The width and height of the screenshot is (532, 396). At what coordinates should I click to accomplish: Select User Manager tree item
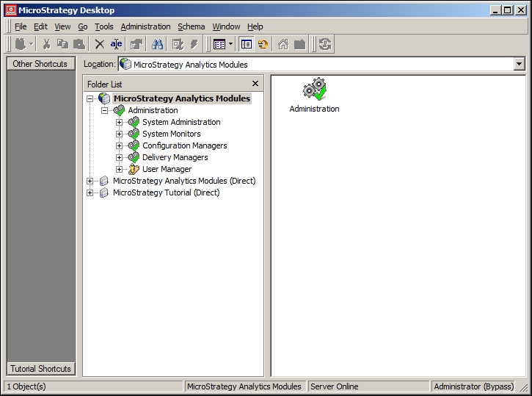[167, 169]
